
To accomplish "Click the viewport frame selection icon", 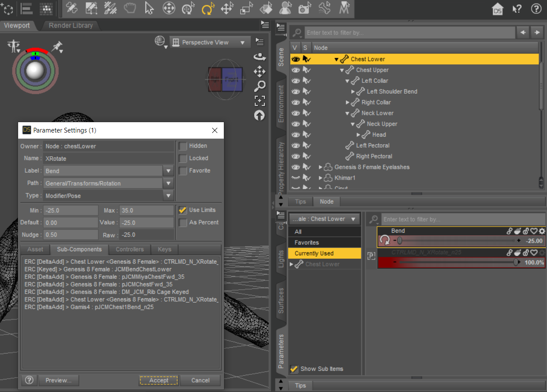I will (259, 101).
